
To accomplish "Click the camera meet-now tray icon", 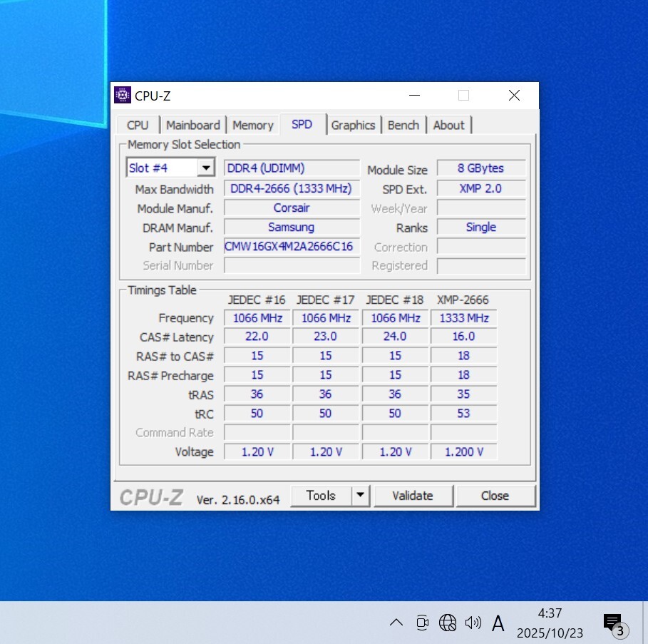I will 422,623.
